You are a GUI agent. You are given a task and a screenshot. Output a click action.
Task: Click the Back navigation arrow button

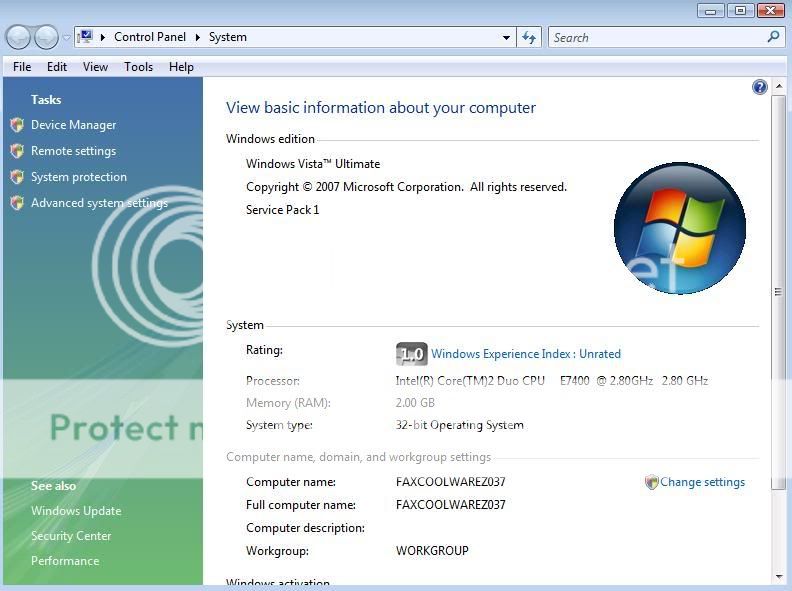[x=19, y=37]
